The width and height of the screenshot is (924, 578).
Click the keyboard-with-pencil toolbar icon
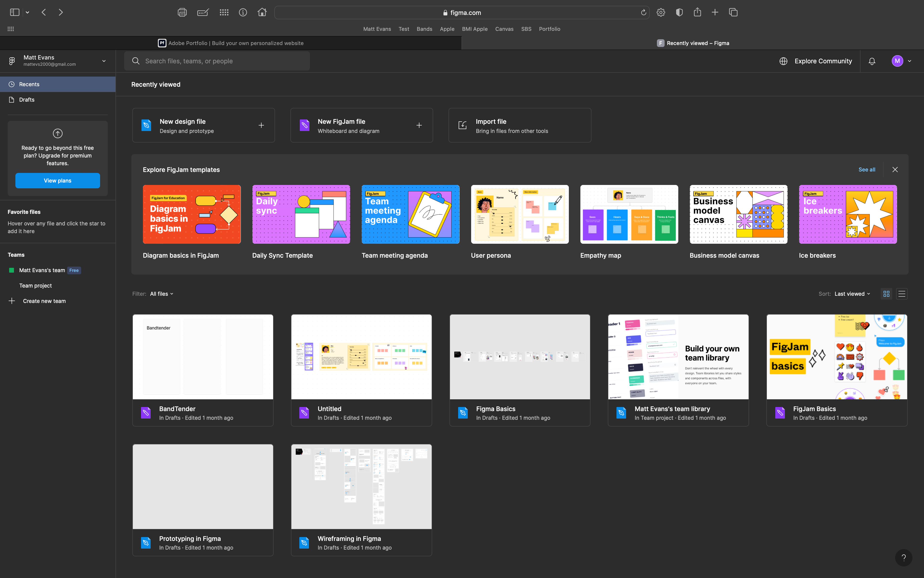[203, 12]
